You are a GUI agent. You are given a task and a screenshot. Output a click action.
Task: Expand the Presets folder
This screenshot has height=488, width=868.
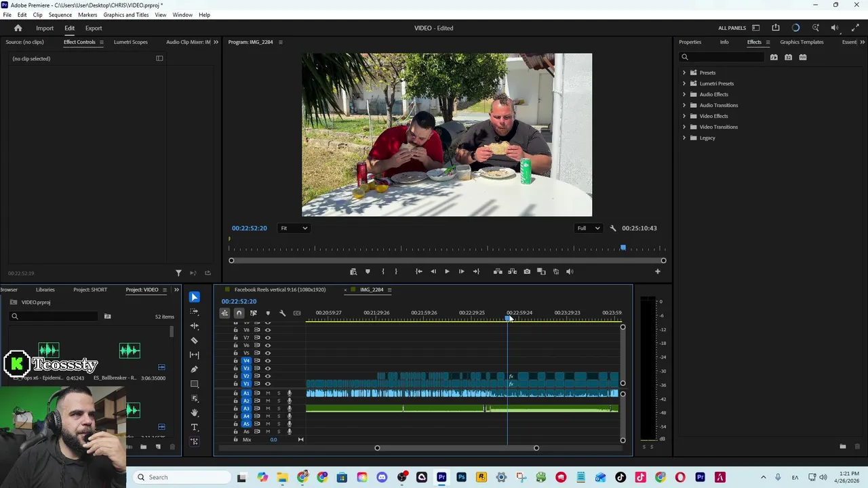click(684, 73)
